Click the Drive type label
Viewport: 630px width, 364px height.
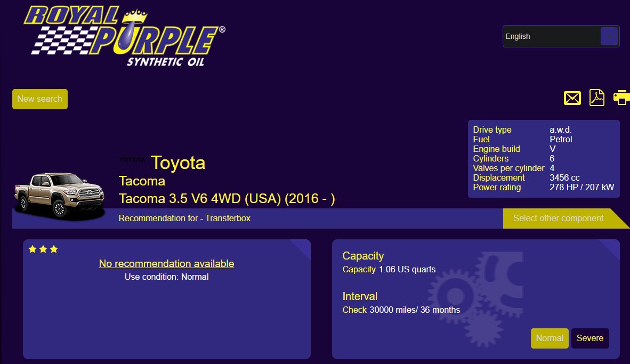click(x=492, y=130)
